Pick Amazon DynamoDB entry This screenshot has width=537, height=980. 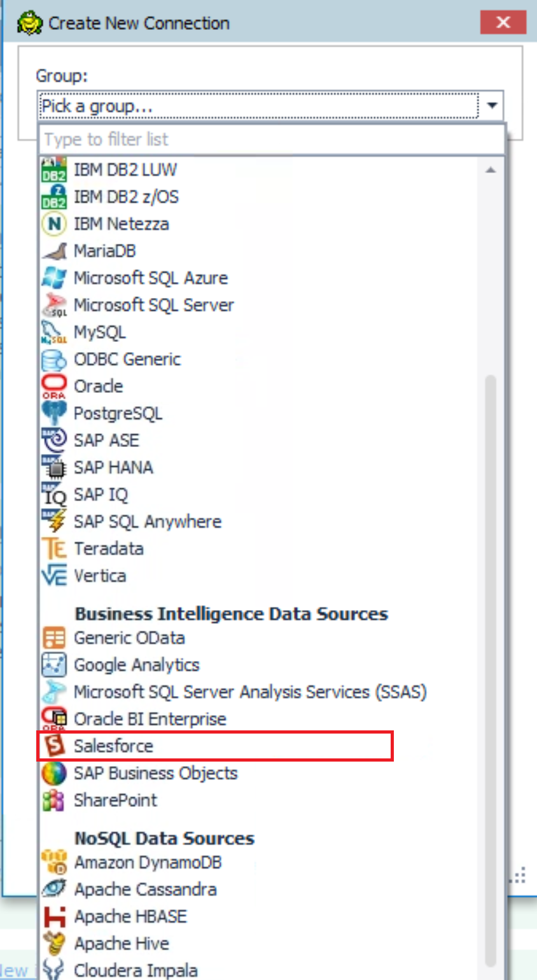[148, 863]
